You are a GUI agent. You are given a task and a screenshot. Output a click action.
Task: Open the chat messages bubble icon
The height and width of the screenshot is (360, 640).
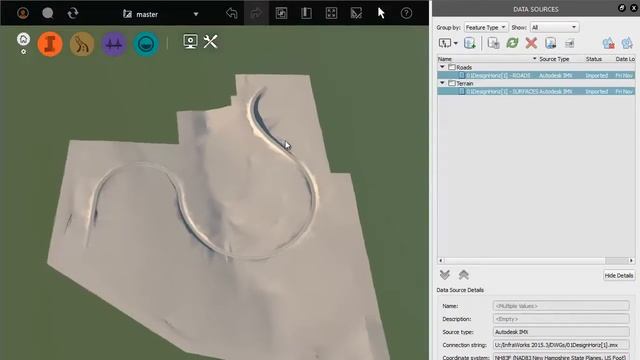pos(48,13)
